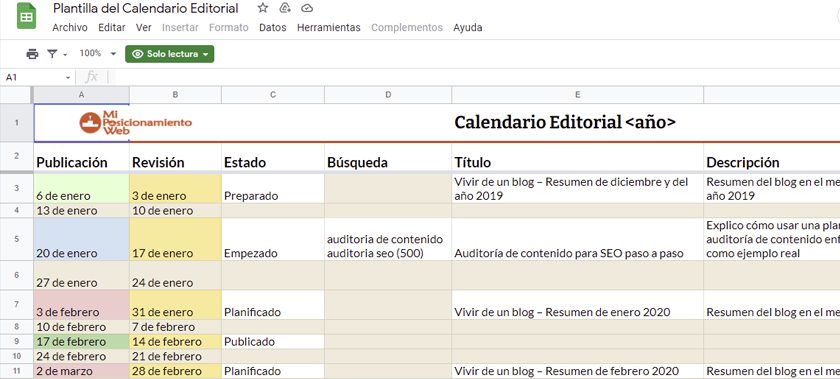Star the Plantilla del Calendario Editorial document
Image resolution: width=840 pixels, height=379 pixels.
(x=262, y=8)
